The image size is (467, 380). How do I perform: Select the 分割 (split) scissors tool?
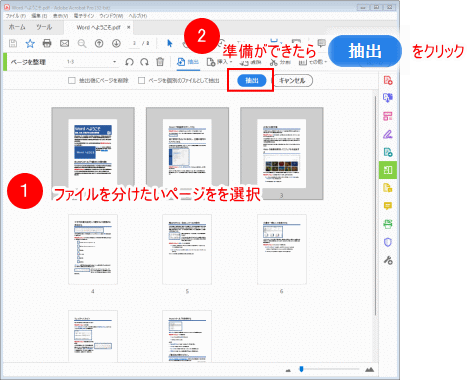[280, 62]
